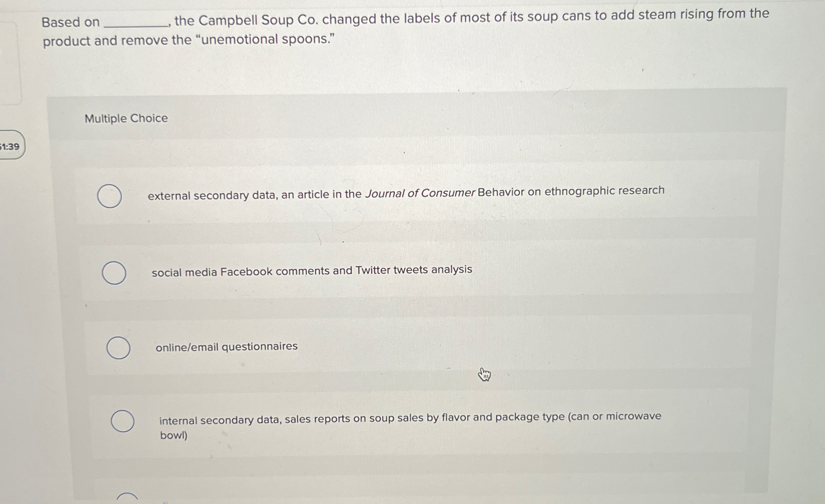The width and height of the screenshot is (825, 504).
Task: Click Journal of Consumer Behavior italic text
Action: (x=419, y=194)
